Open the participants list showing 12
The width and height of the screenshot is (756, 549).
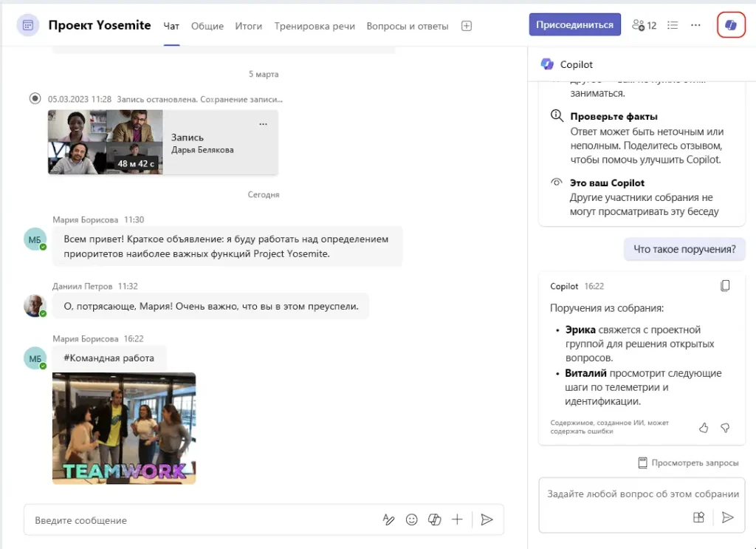(x=645, y=25)
